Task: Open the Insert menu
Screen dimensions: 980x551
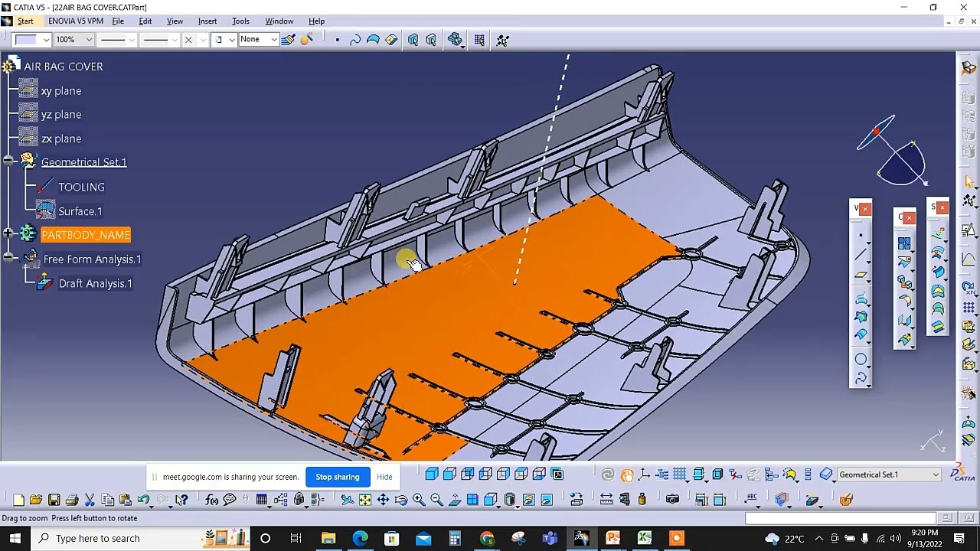Action: 207,21
